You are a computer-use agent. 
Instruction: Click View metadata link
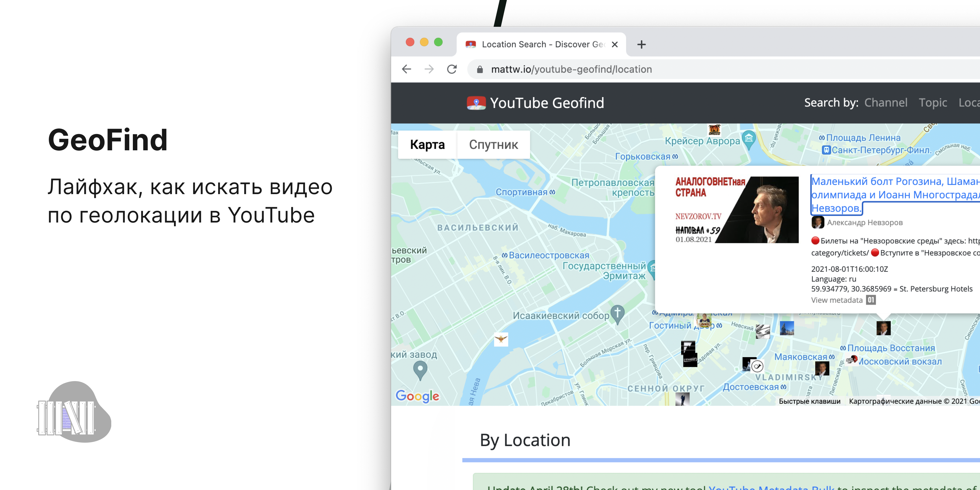[x=836, y=300]
